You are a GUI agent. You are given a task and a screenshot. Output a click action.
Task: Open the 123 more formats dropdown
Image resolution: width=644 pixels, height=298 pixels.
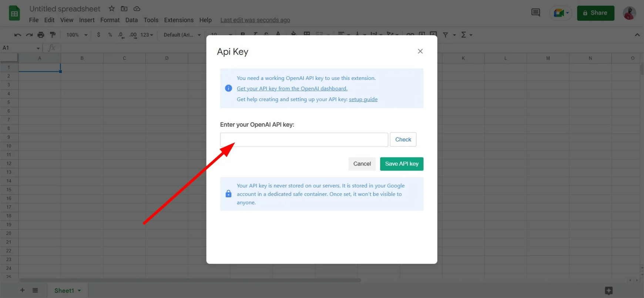[x=147, y=35]
